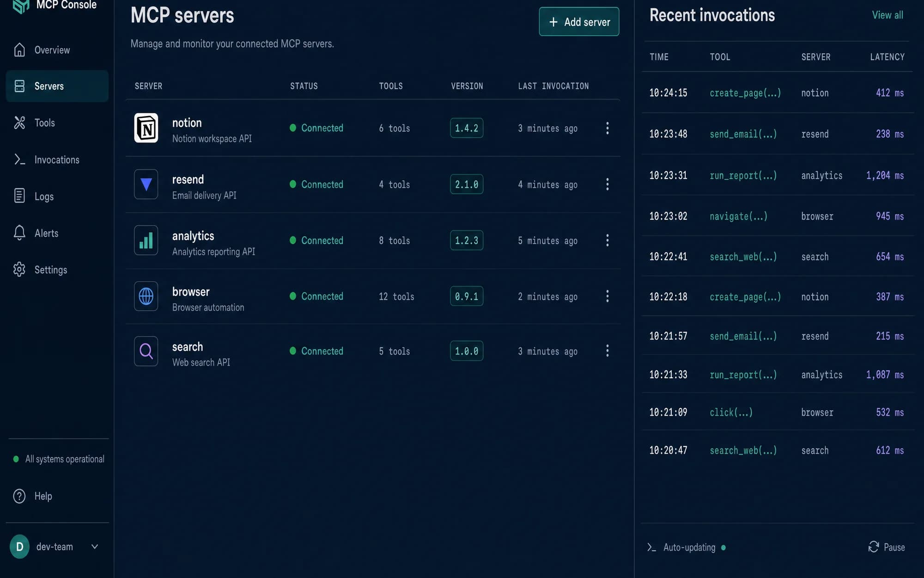Click the send_email(...) invocation at 10:23:48
Image resolution: width=924 pixels, height=578 pixels.
tap(743, 134)
